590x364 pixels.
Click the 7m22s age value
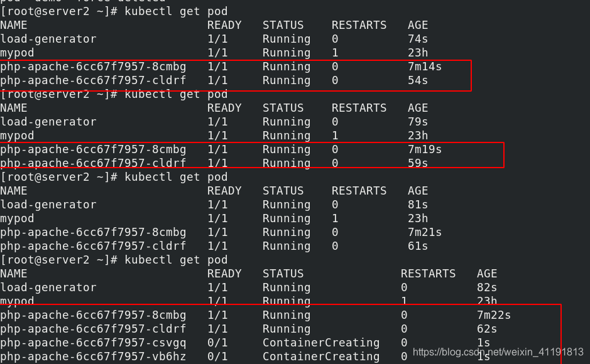pyautogui.click(x=494, y=315)
